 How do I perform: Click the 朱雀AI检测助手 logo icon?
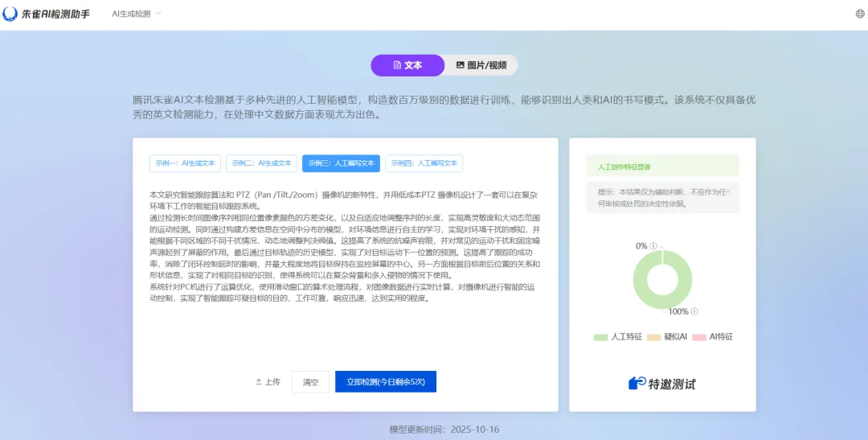point(10,14)
